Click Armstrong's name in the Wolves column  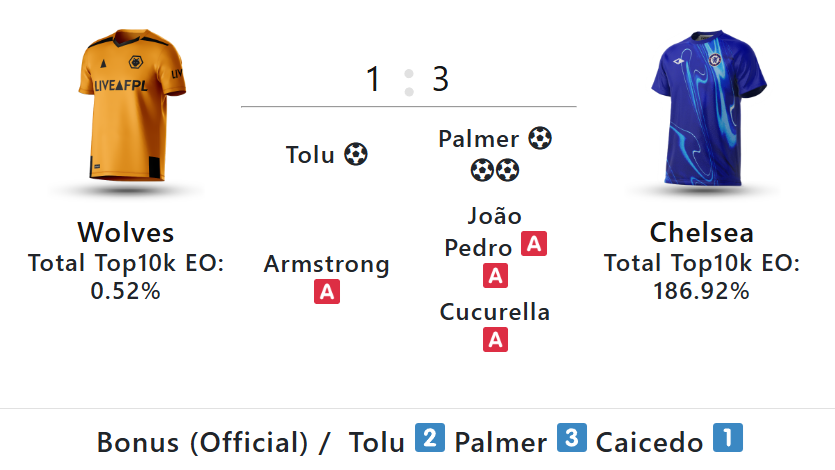326,264
